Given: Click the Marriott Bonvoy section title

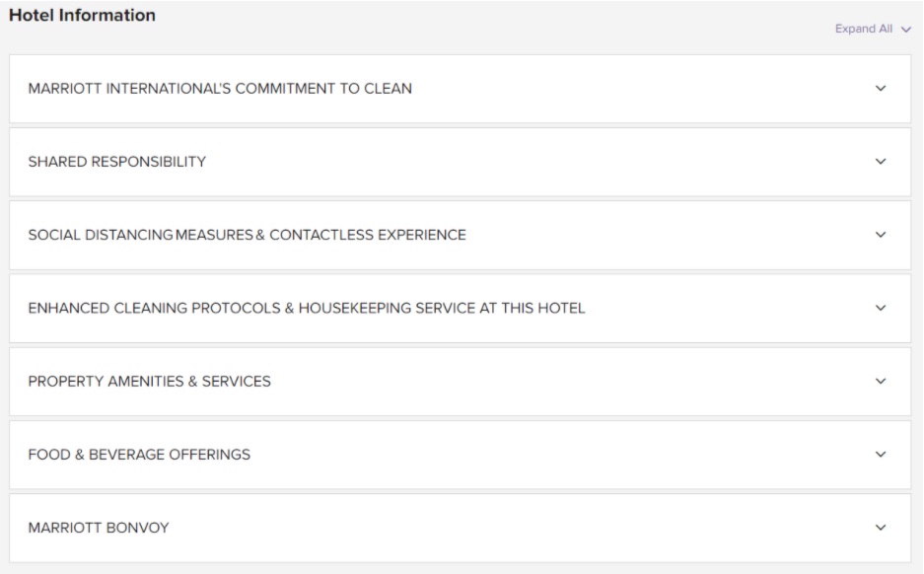Looking at the screenshot, I should click(x=98, y=528).
